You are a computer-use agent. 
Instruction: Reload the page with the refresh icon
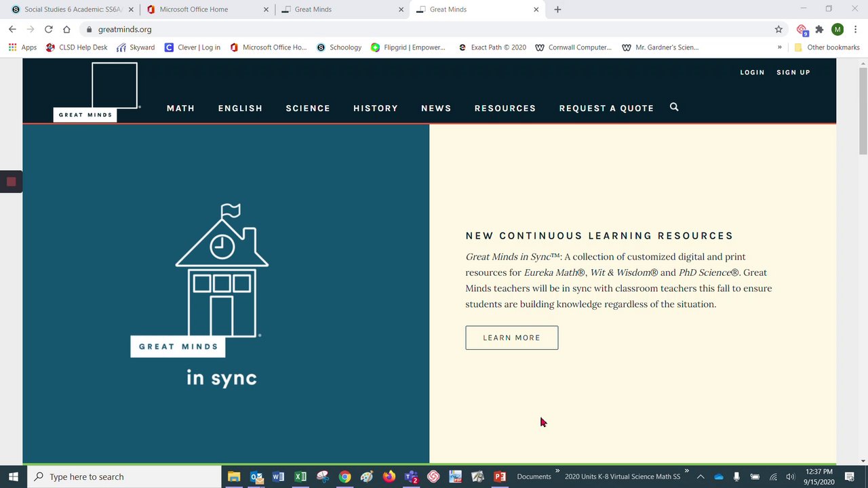pyautogui.click(x=49, y=29)
